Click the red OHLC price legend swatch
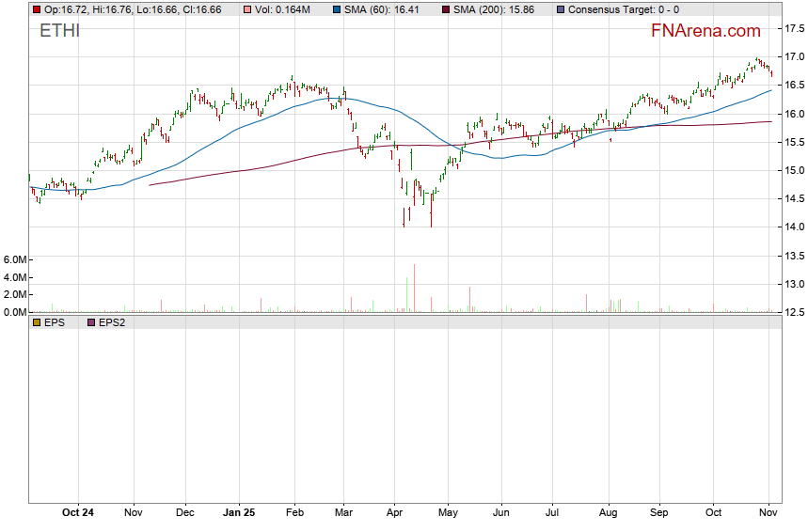 (36, 9)
